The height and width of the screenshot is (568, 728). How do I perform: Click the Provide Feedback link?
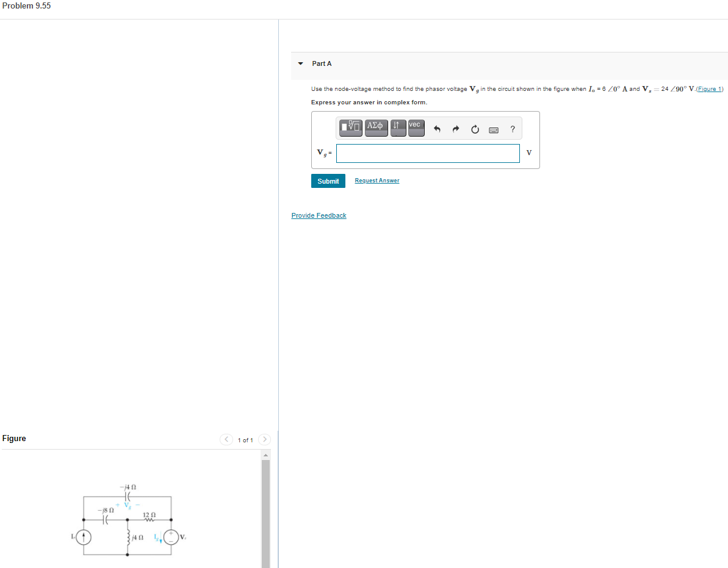[x=319, y=215]
